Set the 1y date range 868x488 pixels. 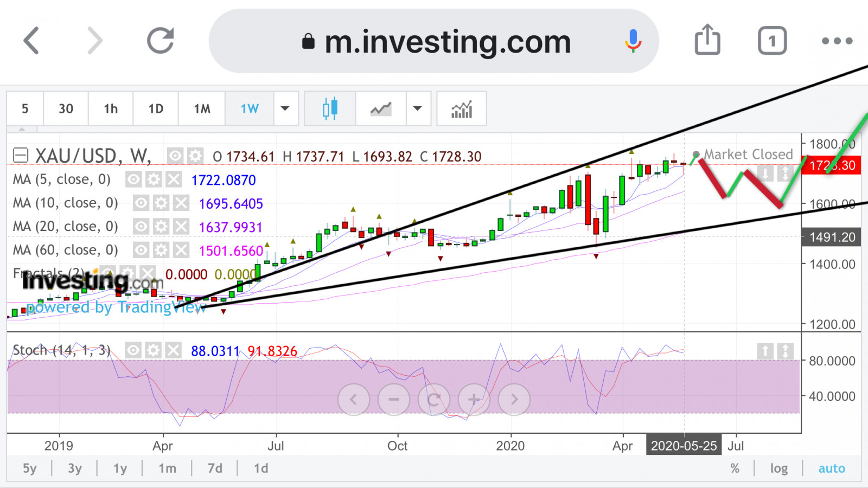pyautogui.click(x=120, y=468)
